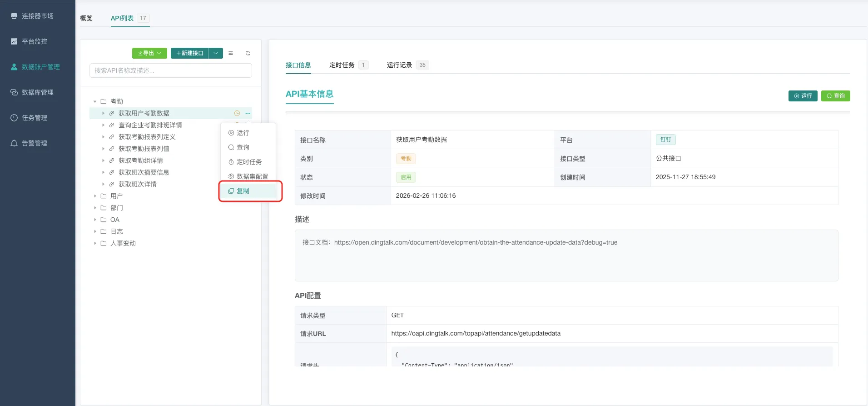The height and width of the screenshot is (406, 868).
Task: Click the green 查询 button at top right
Action: pos(835,96)
